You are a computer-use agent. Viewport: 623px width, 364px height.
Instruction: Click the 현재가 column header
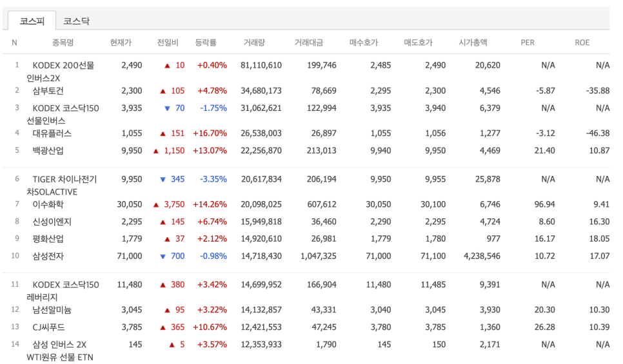click(x=121, y=43)
